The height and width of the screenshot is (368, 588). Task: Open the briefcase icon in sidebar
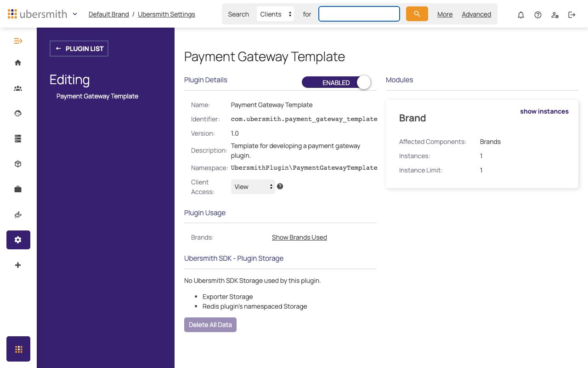[18, 189]
